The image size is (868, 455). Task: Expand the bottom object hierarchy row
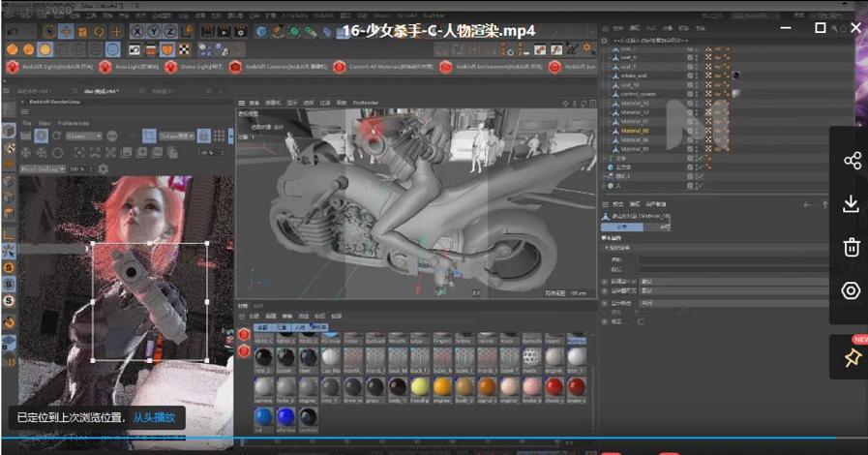pyautogui.click(x=605, y=186)
